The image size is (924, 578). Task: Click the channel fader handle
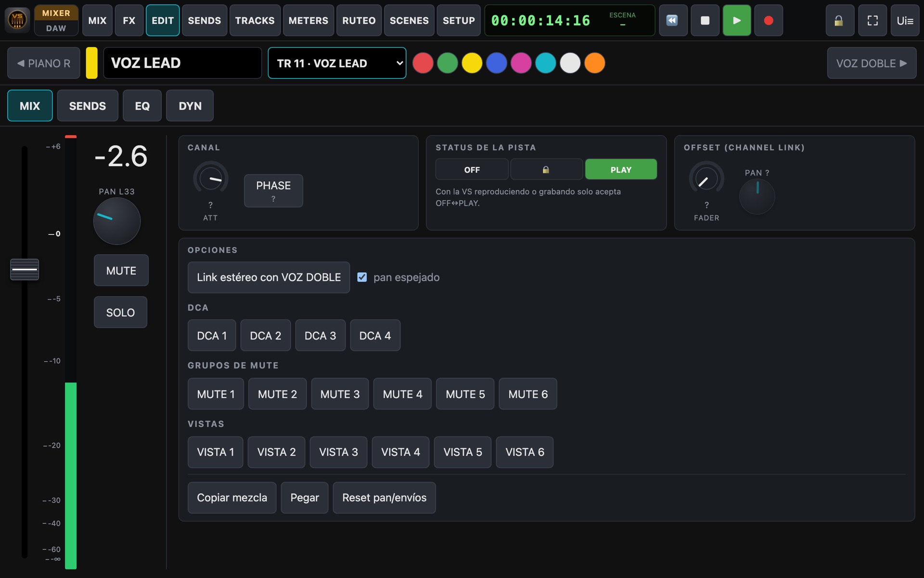(25, 269)
